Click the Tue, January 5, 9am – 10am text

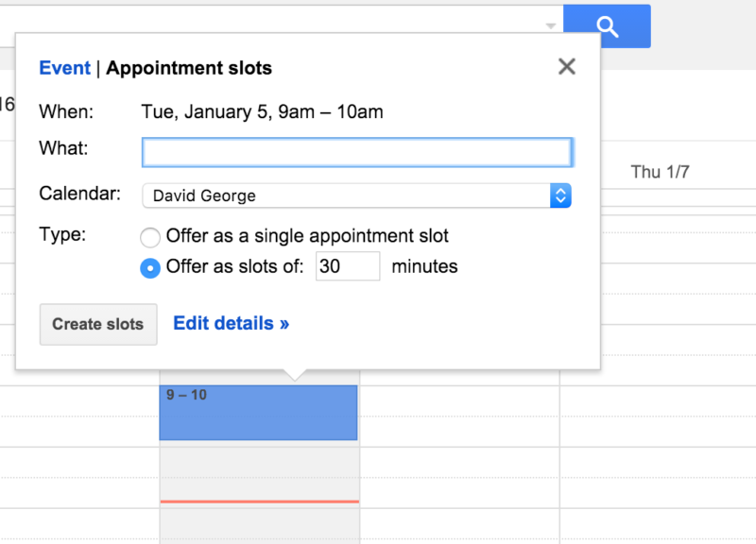point(263,111)
